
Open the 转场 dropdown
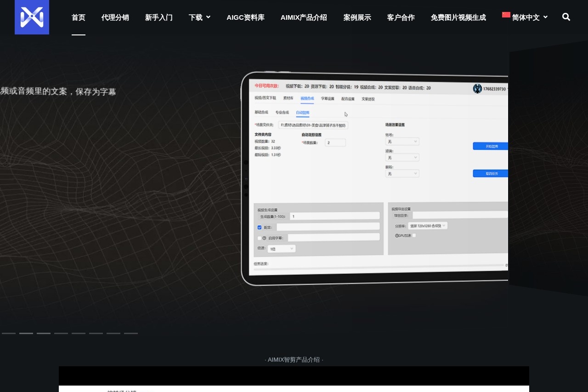pyautogui.click(x=402, y=142)
